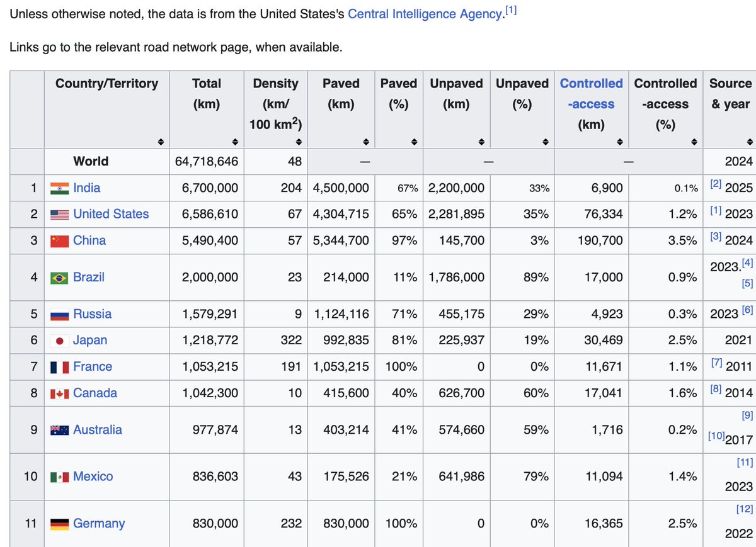Select Russia paved value 1,124,116
Image resolution: width=756 pixels, height=547 pixels.
(341, 314)
